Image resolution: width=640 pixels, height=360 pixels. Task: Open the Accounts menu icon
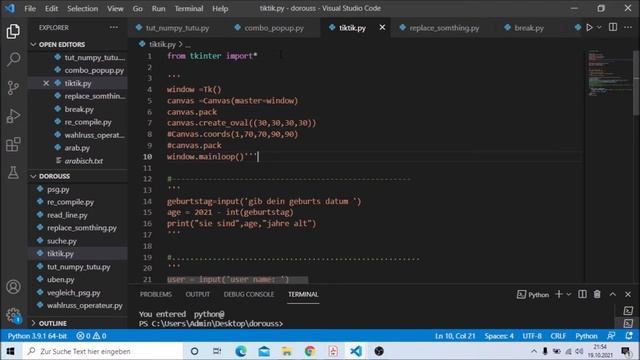pyautogui.click(x=13, y=287)
